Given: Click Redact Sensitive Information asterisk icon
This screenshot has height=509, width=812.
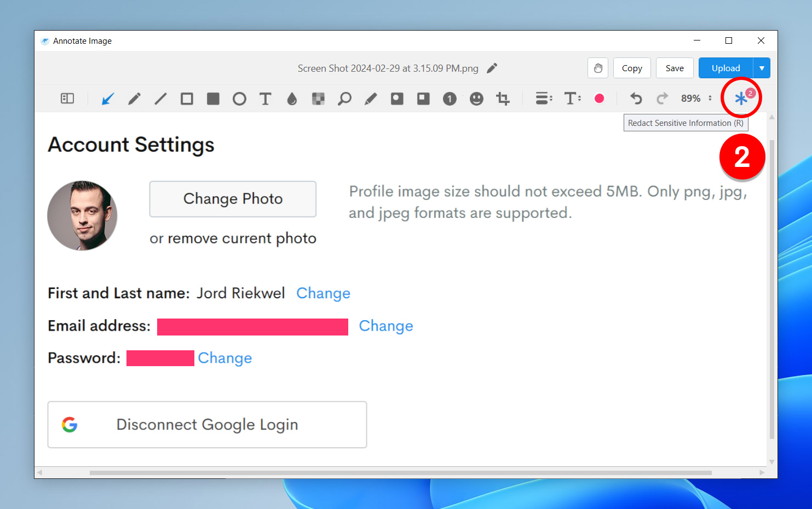Looking at the screenshot, I should click(741, 99).
